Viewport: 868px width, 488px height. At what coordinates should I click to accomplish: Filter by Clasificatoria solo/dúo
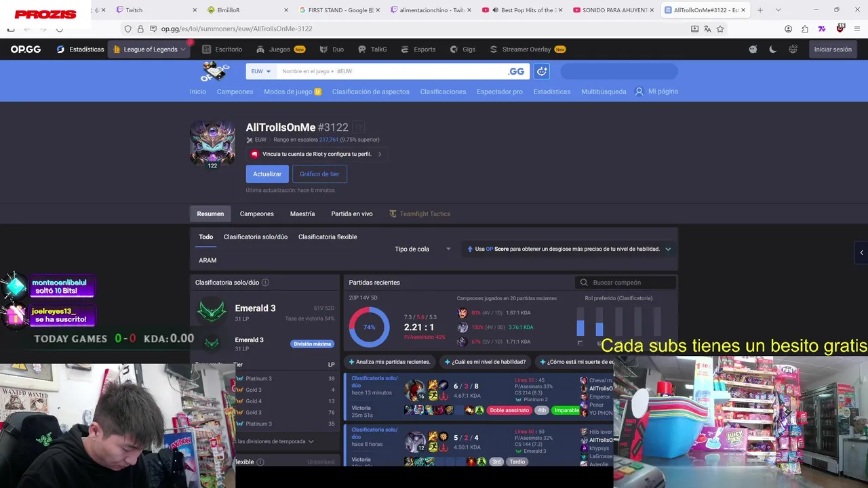click(256, 237)
